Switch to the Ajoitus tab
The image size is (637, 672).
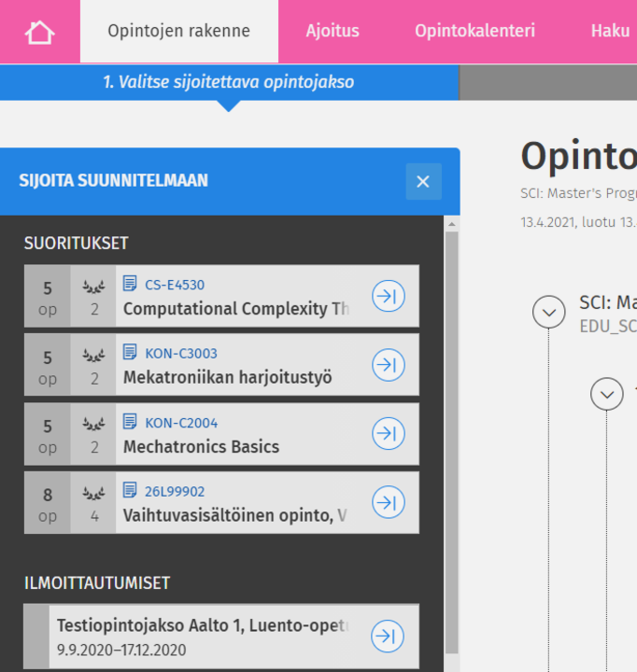pyautogui.click(x=333, y=32)
